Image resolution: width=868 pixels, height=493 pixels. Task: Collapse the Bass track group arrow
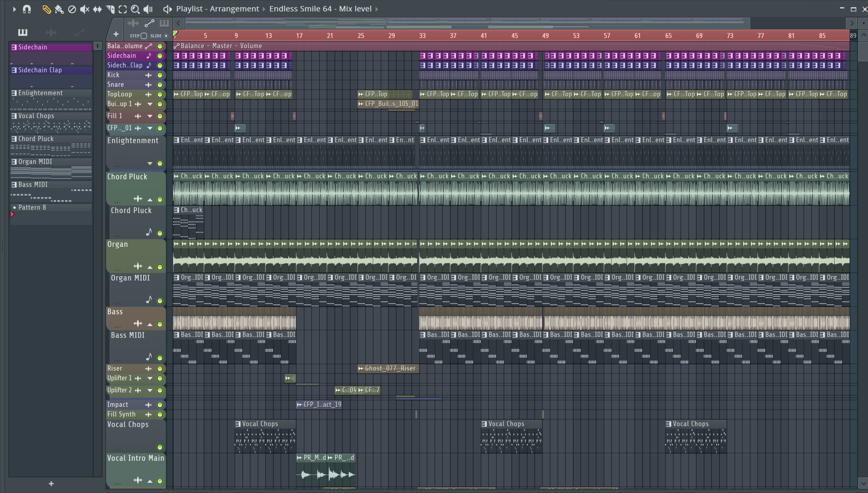tap(149, 324)
